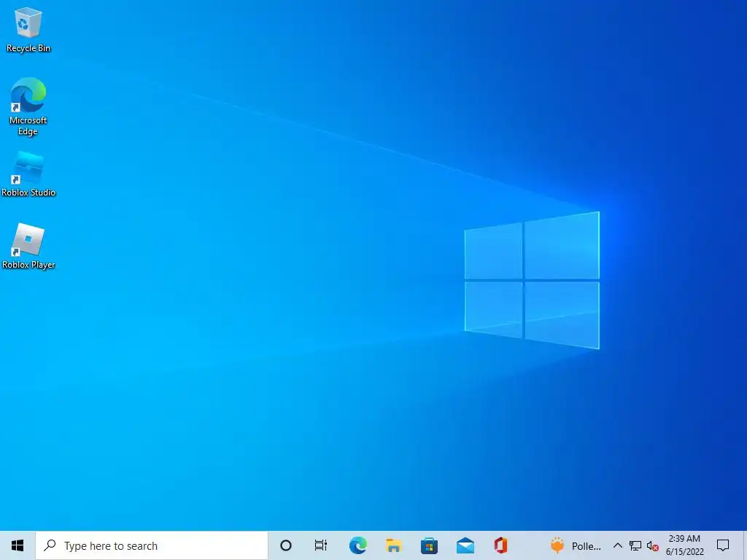Select the Roblox Studio desktop shortcut
The image size is (747, 560).
pyautogui.click(x=28, y=174)
